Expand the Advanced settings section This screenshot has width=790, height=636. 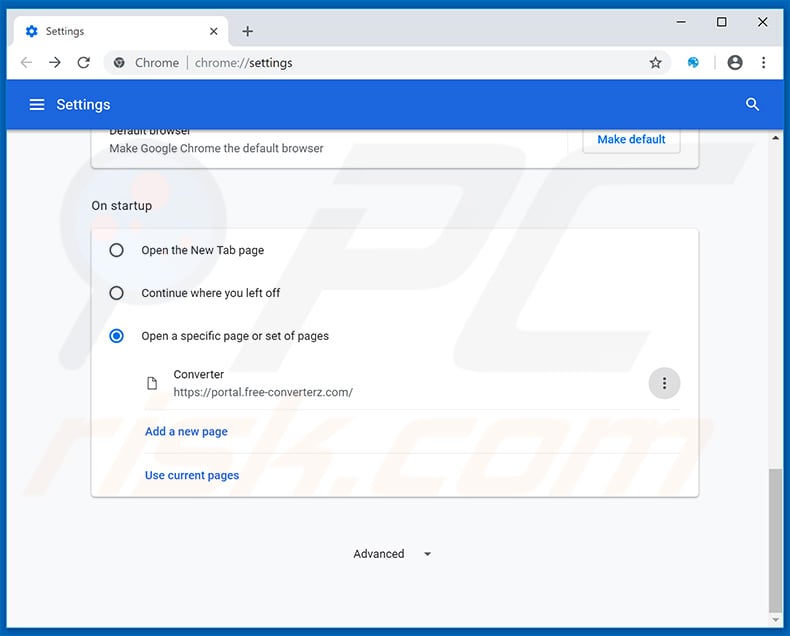[x=392, y=554]
